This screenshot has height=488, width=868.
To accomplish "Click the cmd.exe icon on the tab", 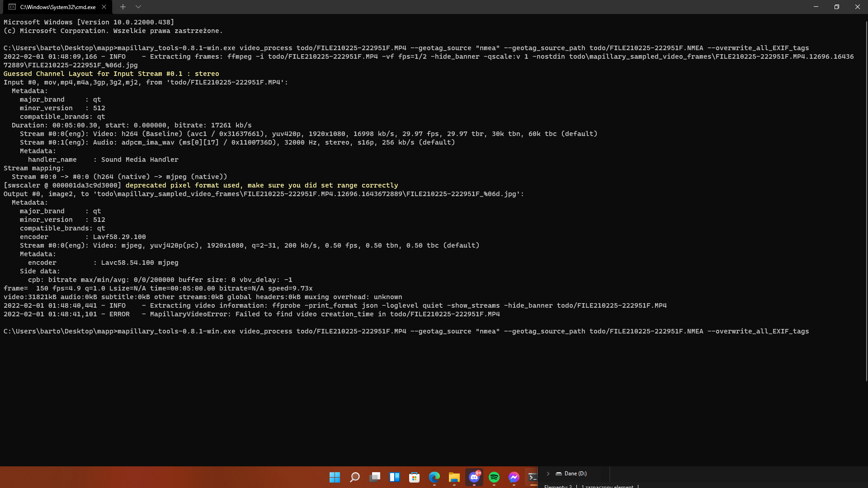I will (12, 7).
